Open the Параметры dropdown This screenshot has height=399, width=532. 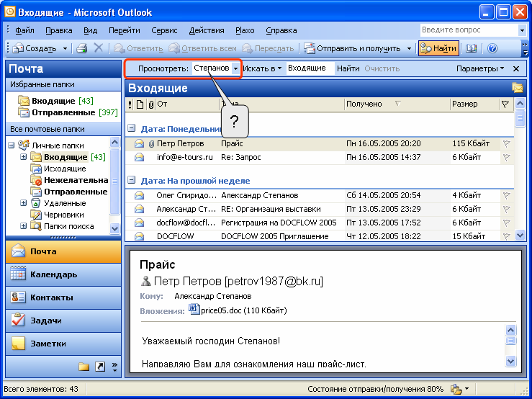479,68
